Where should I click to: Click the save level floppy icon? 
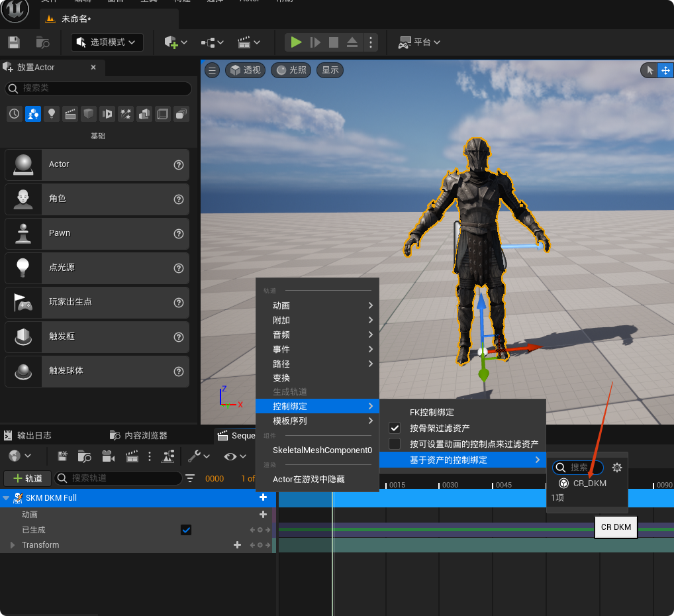click(x=14, y=42)
